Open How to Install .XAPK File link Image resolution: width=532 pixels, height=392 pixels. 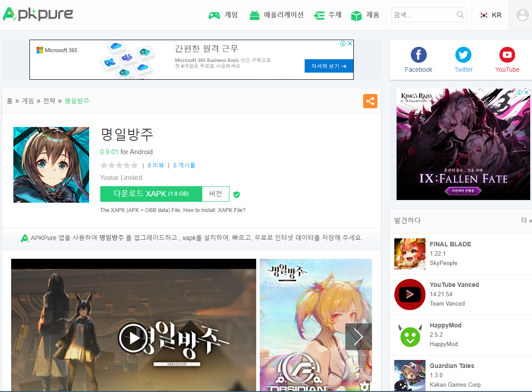tap(214, 210)
